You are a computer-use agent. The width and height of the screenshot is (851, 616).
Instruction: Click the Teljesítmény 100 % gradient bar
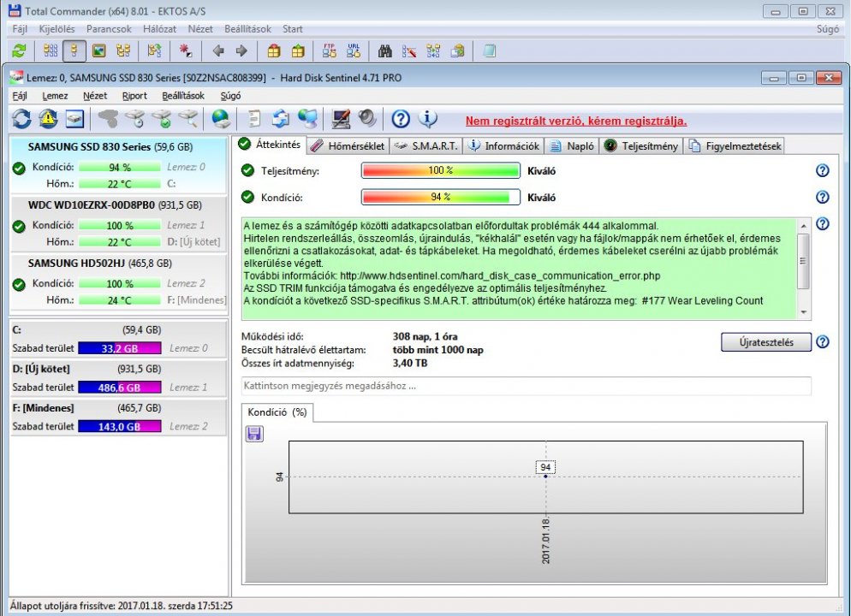click(441, 171)
